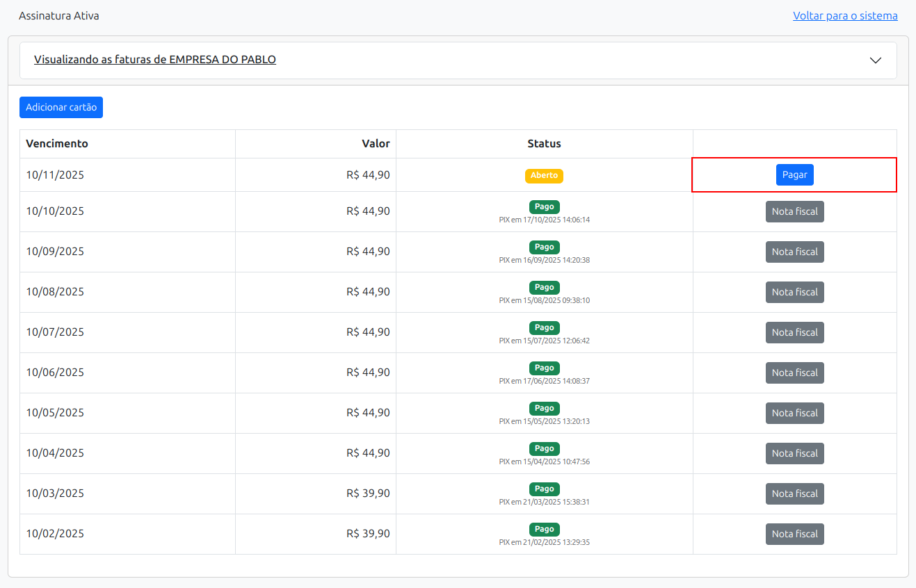Click the yellow Aberto status badge

(x=544, y=176)
